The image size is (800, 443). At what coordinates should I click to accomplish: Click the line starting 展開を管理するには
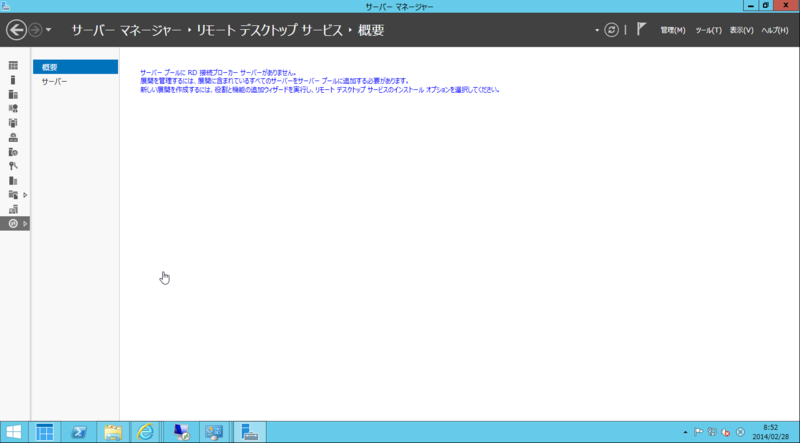pos(274,81)
